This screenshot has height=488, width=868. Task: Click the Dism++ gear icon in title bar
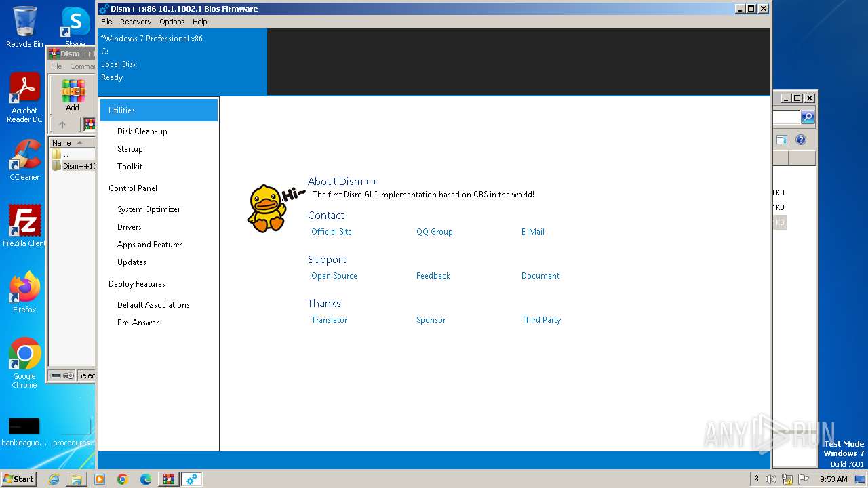104,9
